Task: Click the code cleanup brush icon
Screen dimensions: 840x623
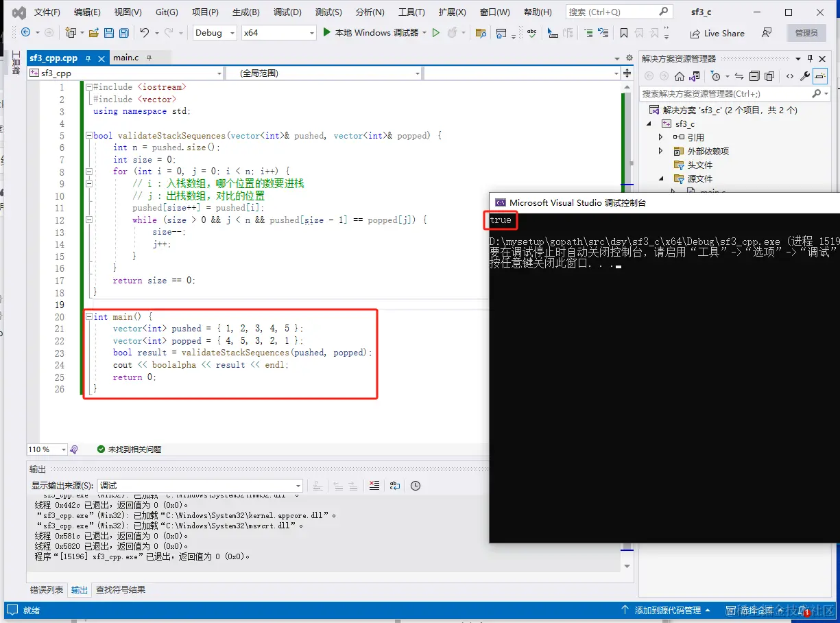Action: coord(74,449)
